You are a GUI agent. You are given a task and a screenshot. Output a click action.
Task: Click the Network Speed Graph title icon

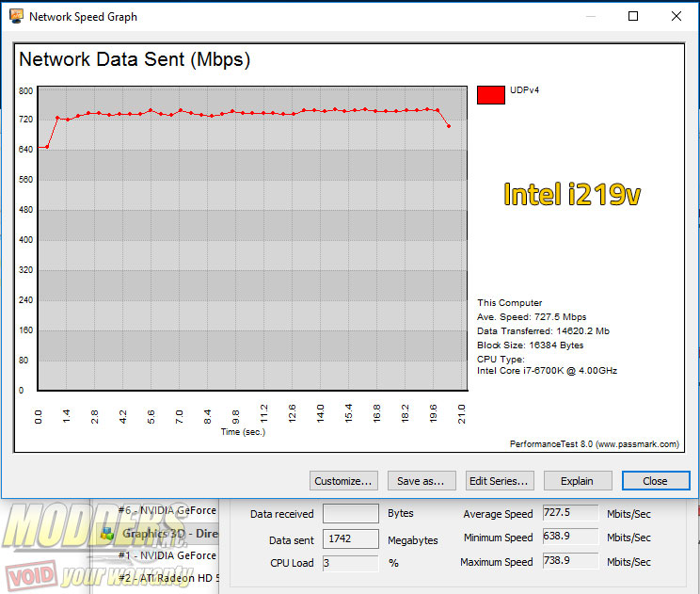pos(17,17)
